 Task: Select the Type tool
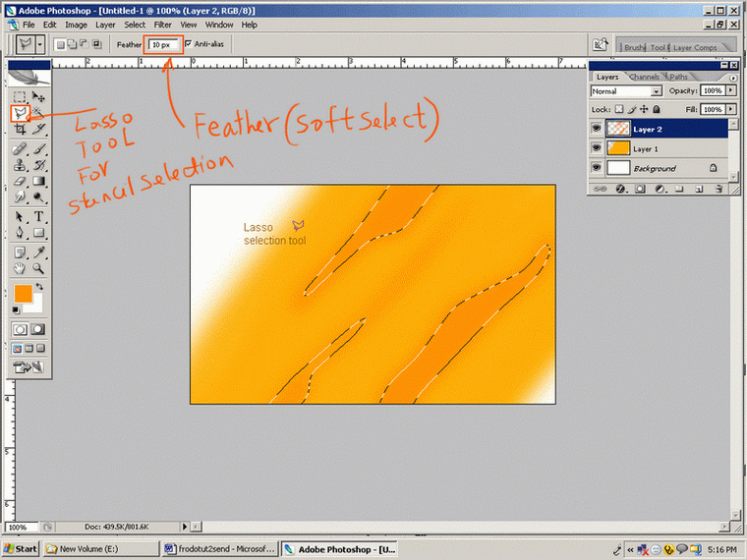click(39, 216)
